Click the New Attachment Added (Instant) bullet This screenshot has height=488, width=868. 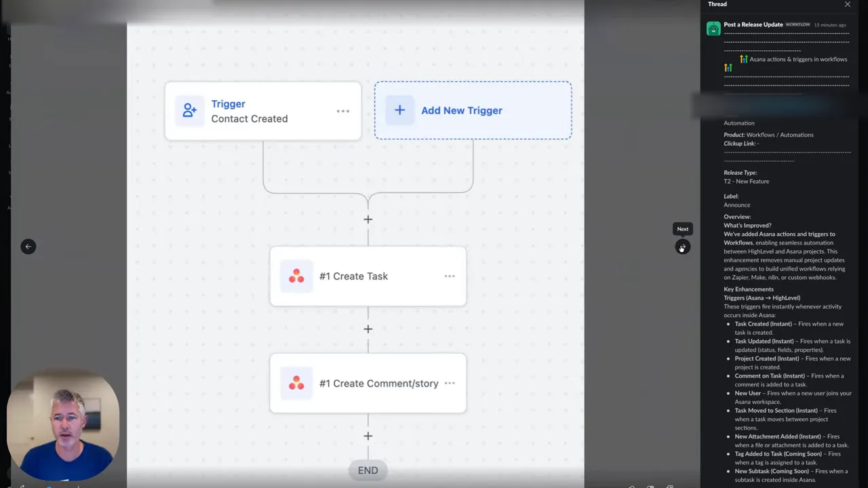791,441
